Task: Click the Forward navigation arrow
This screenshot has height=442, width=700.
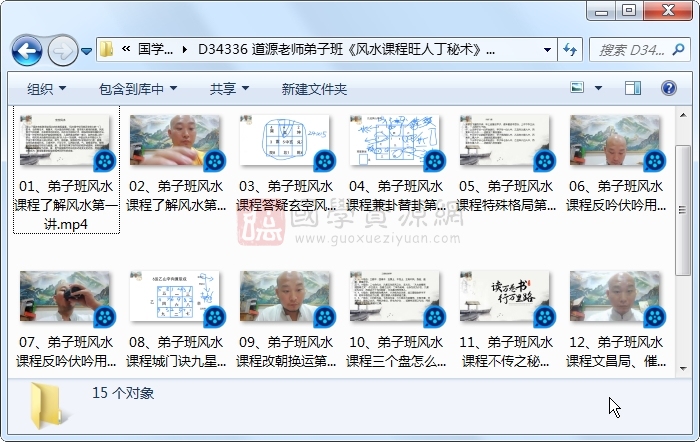Action: (62, 51)
